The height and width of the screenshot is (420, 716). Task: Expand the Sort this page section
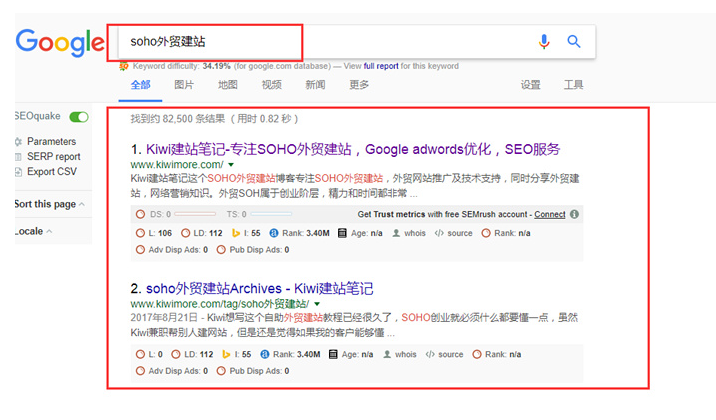coord(49,204)
